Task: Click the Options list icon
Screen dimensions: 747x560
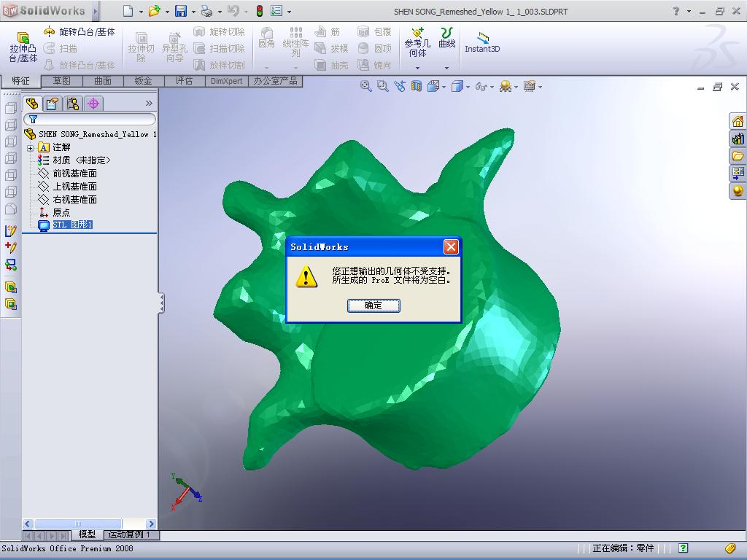Action: pyautogui.click(x=276, y=11)
